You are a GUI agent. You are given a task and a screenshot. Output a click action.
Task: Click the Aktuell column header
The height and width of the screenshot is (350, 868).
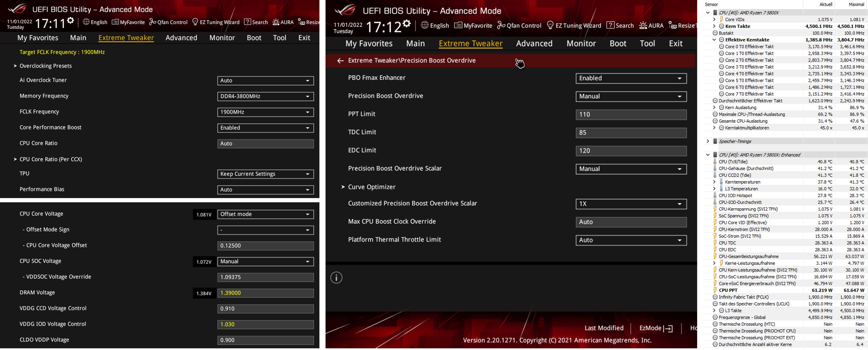pyautogui.click(x=825, y=4)
